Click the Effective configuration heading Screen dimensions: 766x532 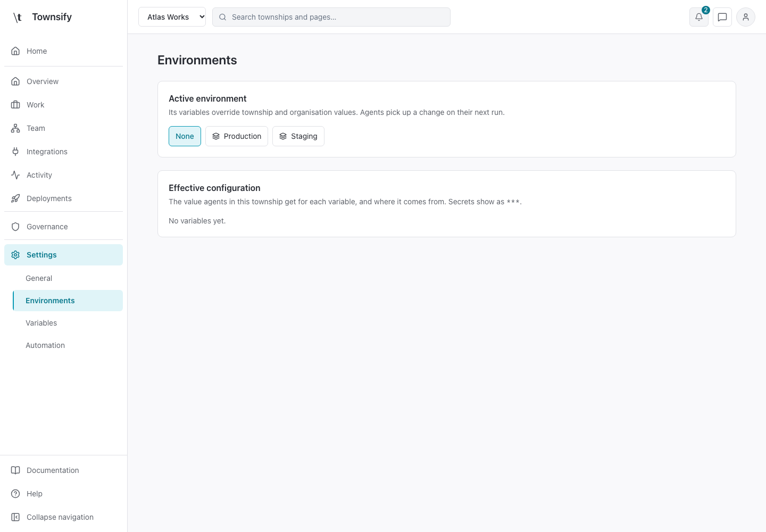click(x=214, y=188)
